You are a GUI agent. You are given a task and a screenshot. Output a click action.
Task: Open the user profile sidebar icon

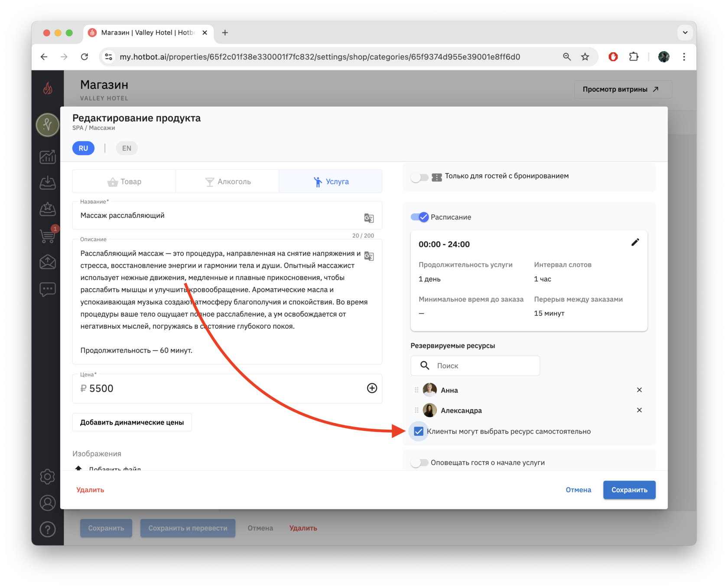[48, 503]
